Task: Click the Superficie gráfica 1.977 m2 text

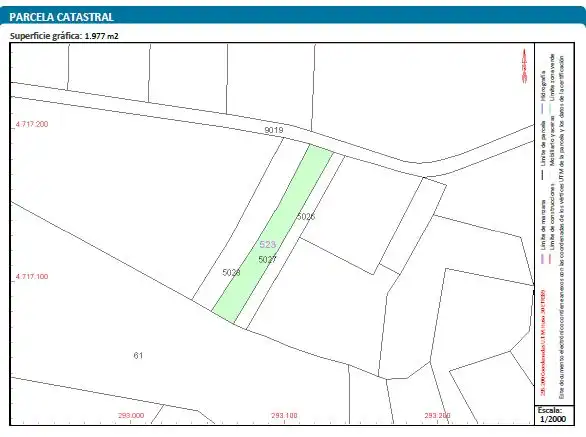Action: coord(64,36)
